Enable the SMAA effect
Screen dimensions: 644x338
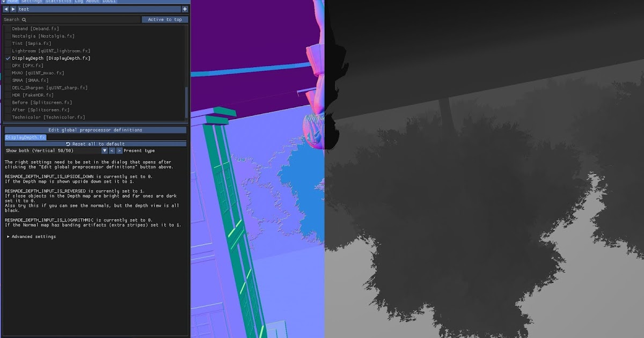7,80
